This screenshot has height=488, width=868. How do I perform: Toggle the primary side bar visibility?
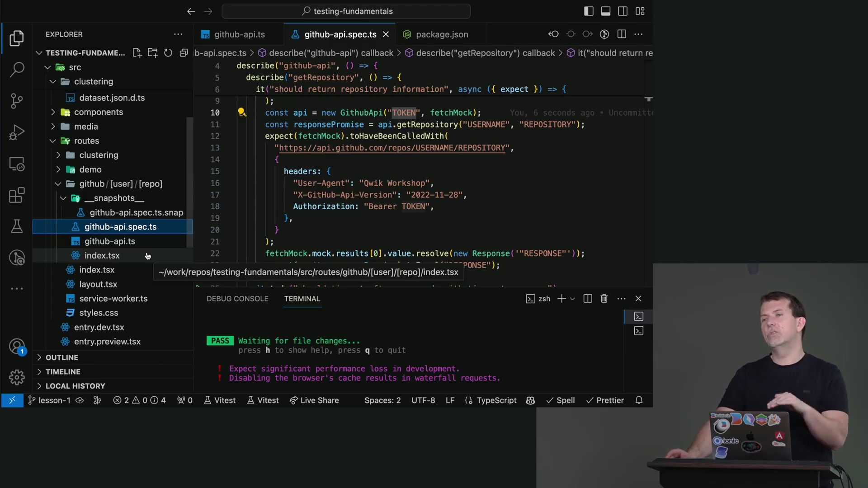pos(589,11)
